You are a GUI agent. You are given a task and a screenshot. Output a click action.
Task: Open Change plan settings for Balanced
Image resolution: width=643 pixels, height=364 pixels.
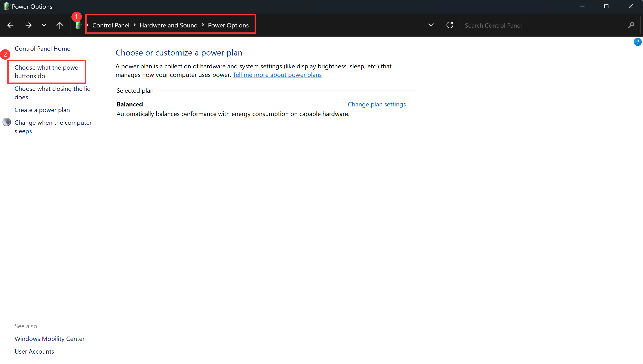tap(376, 104)
